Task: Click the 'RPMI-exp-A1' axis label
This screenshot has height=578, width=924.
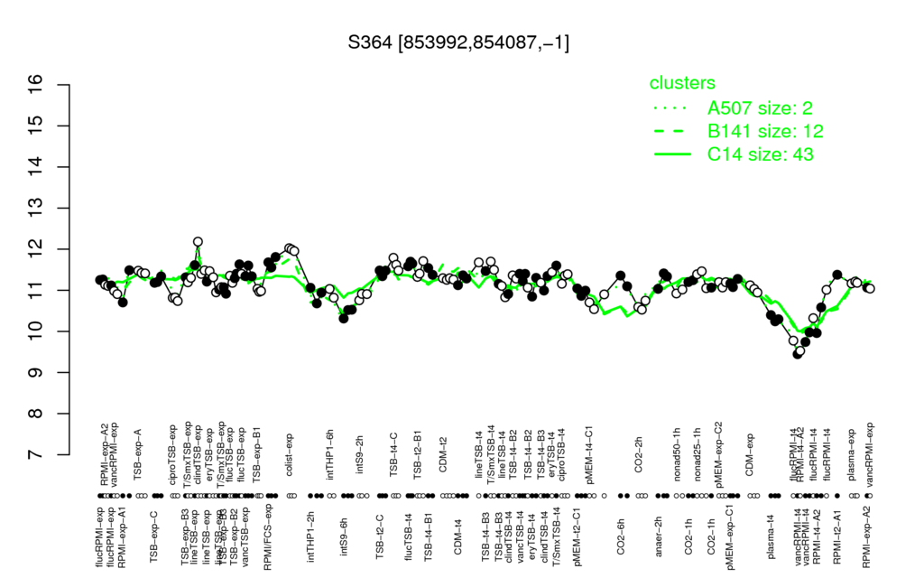Action: (122, 536)
